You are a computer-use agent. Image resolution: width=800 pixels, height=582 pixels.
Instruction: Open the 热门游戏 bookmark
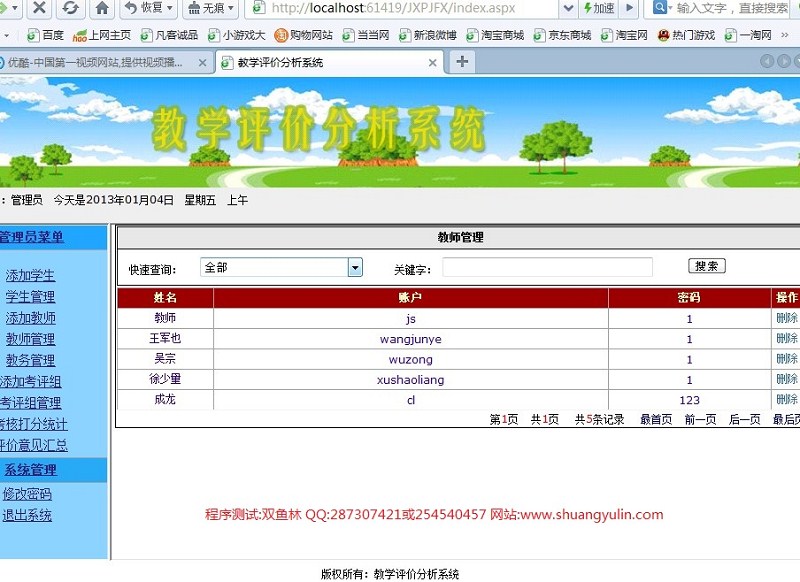tap(685, 35)
